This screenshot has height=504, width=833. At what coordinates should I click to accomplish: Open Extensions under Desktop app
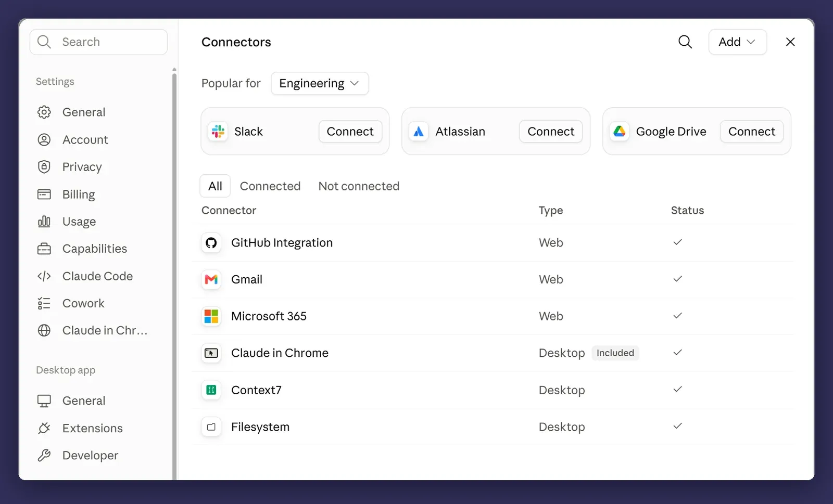tap(92, 428)
